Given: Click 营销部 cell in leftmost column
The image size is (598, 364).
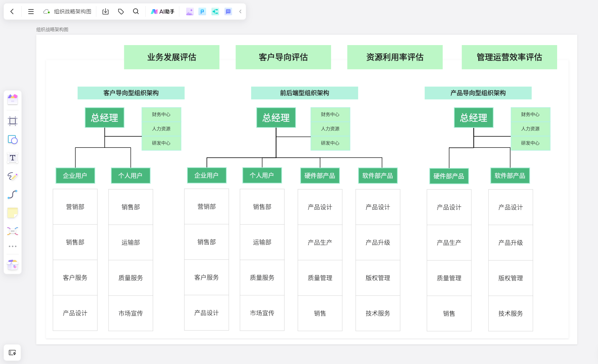Looking at the screenshot, I should [x=75, y=207].
